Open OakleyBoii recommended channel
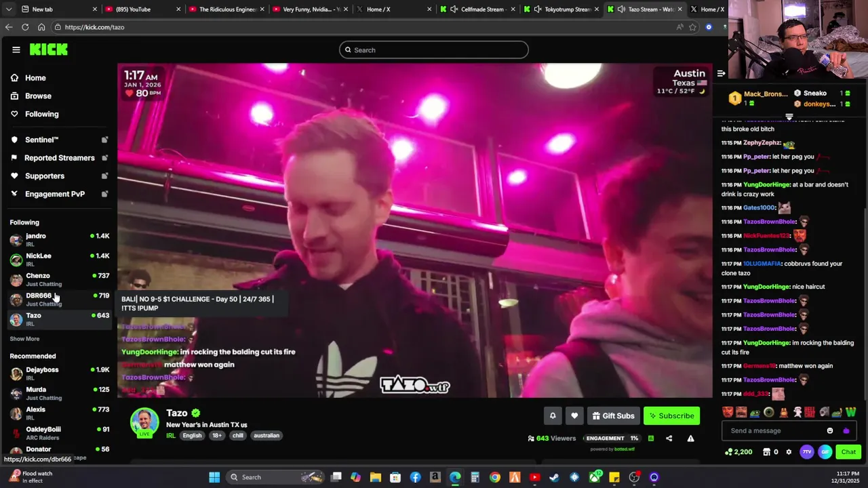The height and width of the screenshot is (488, 868). click(60, 432)
